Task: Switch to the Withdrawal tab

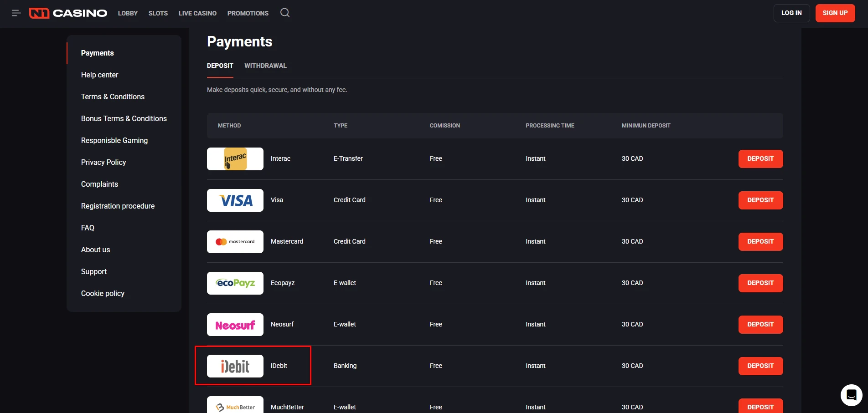Action: 265,66
